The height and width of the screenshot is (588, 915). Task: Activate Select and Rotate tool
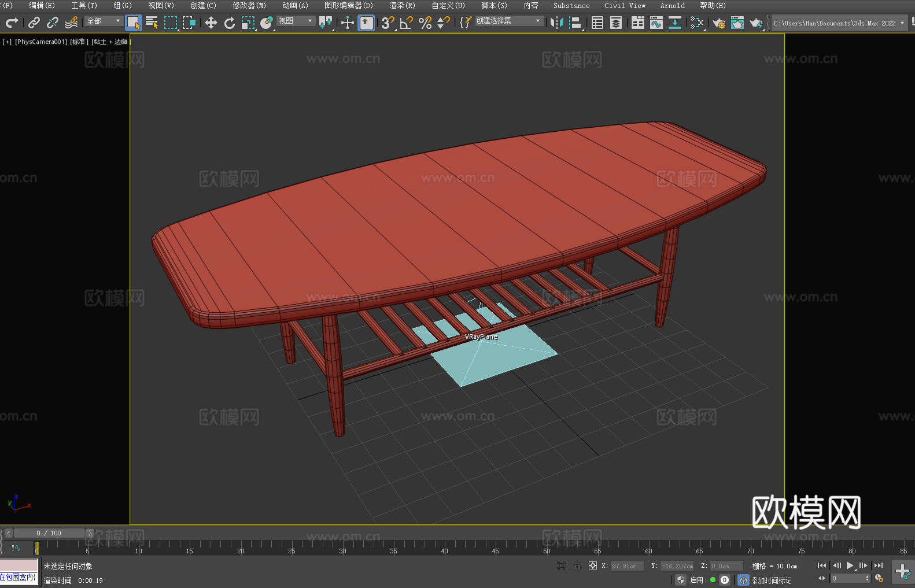click(230, 23)
